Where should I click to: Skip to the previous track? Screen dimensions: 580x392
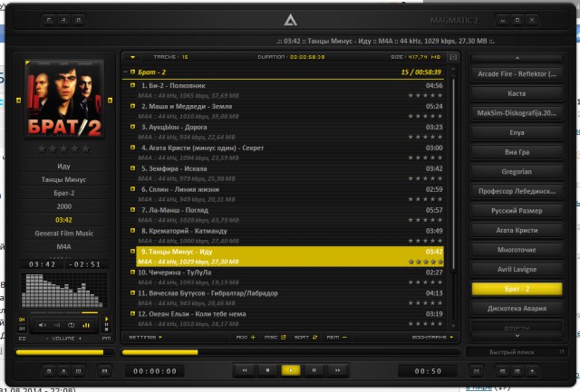pyautogui.click(x=245, y=370)
